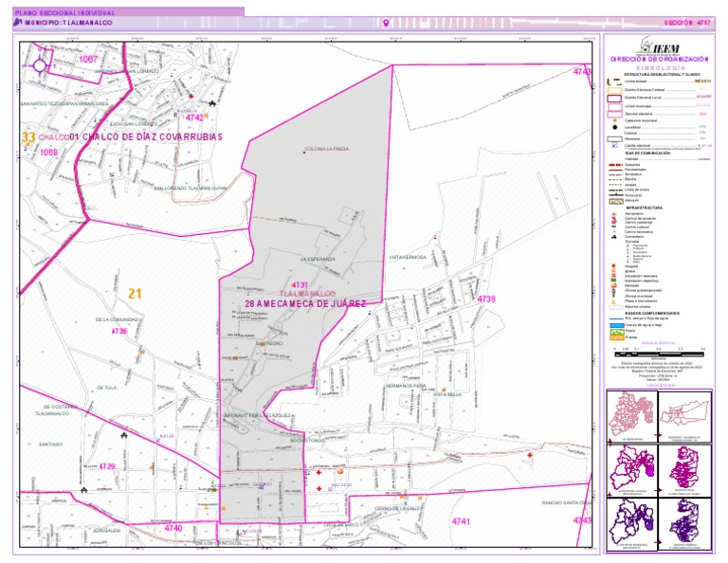
Task: Click the Casilla electoral checkbox symbol in the legend
Action: (614, 145)
